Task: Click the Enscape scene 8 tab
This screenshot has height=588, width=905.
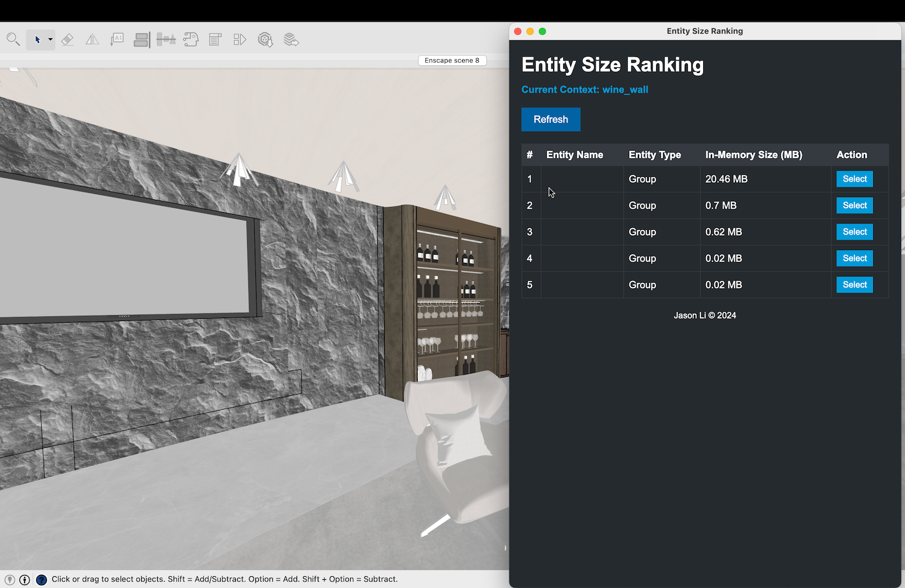Action: point(452,60)
